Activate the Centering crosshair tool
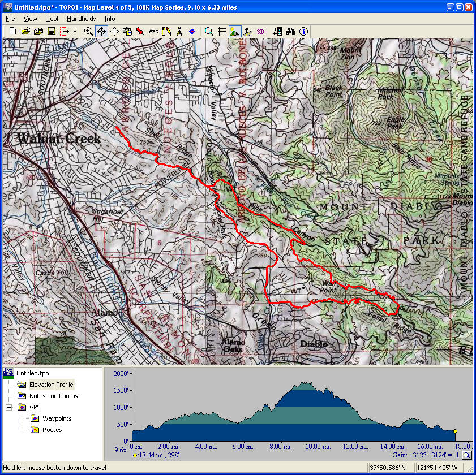Image resolution: width=476 pixels, height=475 pixels. pos(101,32)
